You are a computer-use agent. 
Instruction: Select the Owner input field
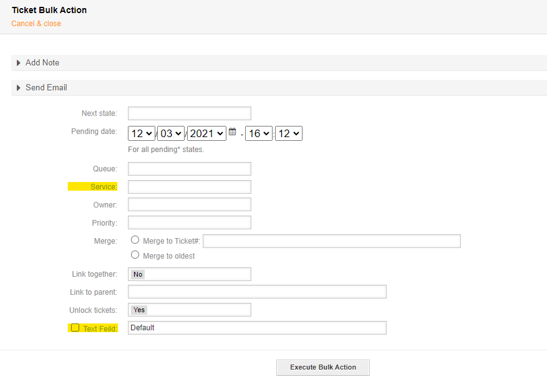pyautogui.click(x=189, y=204)
